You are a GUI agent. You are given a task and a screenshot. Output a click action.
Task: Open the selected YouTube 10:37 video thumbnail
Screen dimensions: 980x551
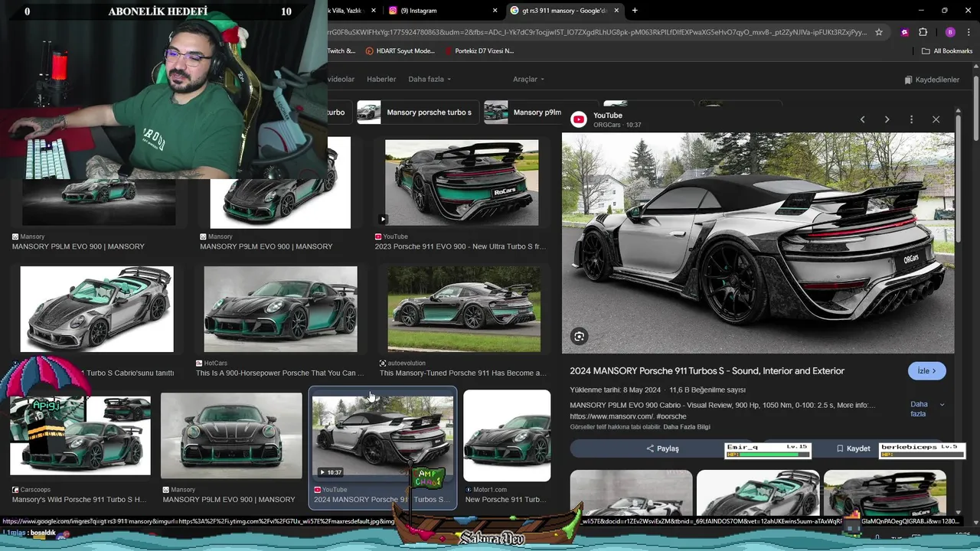(x=383, y=437)
